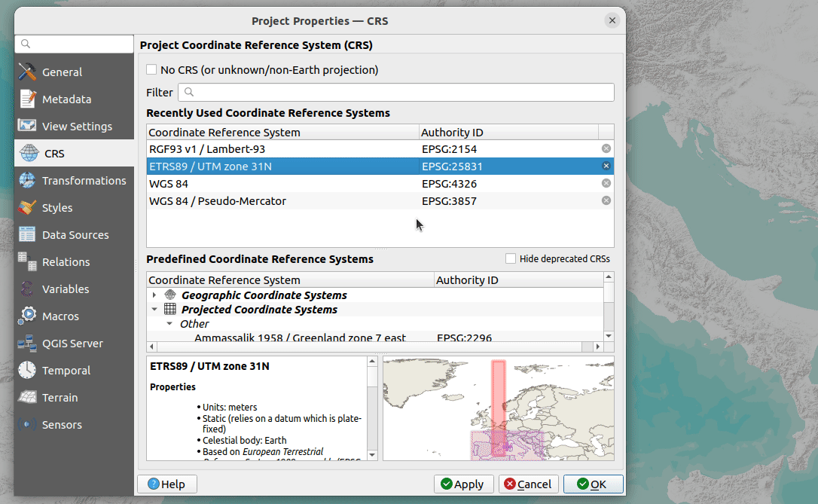Enable No CRS (unknown projection) option
Screen dimensions: 818x504
coord(151,69)
